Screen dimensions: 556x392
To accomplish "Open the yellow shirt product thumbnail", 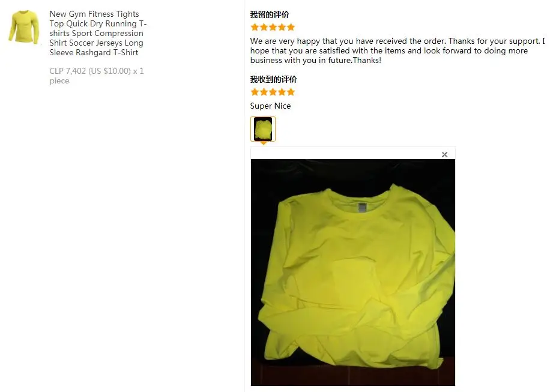I will [x=24, y=27].
